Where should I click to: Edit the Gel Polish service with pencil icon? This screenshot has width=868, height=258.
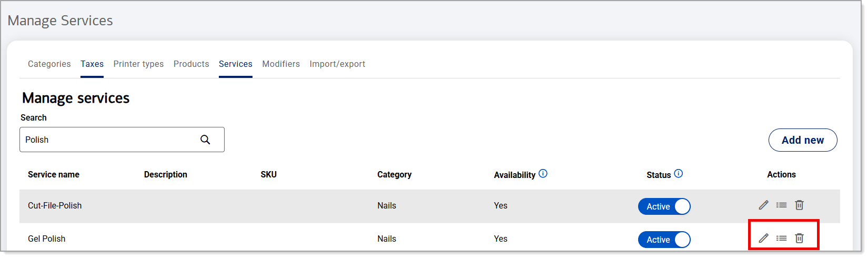click(x=763, y=238)
